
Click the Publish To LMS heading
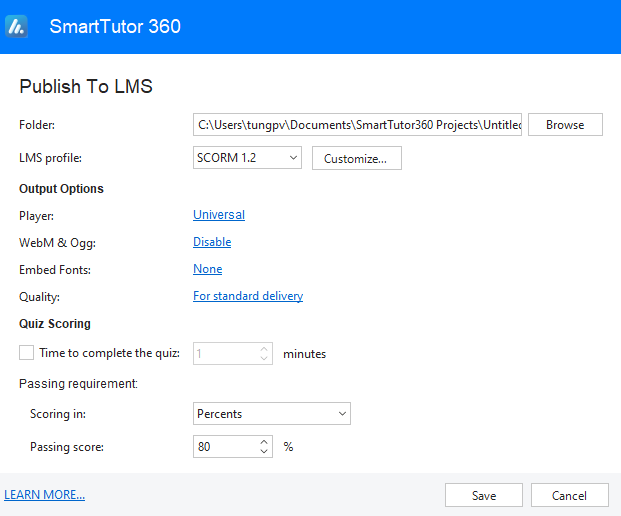pos(86,86)
